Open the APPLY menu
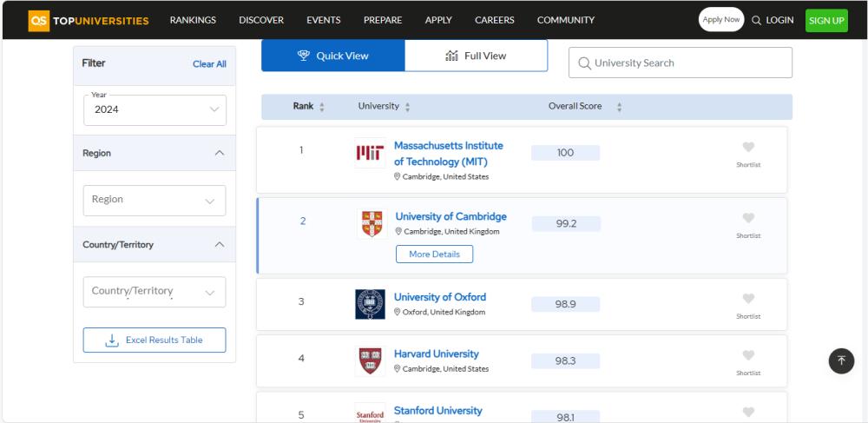 click(438, 20)
